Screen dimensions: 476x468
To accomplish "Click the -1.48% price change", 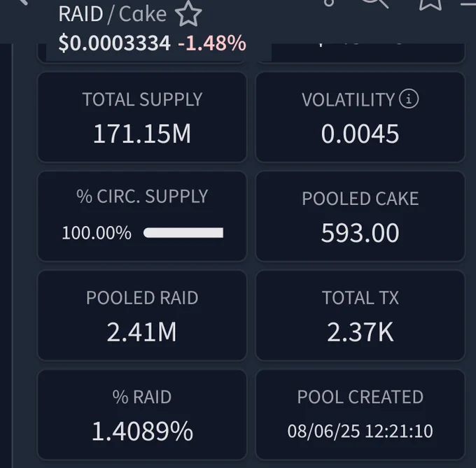I will pos(212,43).
